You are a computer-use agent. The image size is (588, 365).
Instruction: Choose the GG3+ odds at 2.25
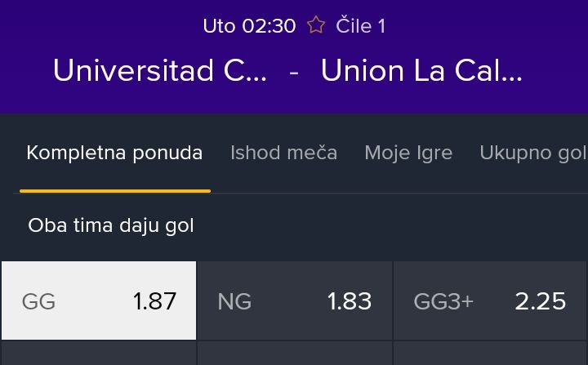click(490, 300)
